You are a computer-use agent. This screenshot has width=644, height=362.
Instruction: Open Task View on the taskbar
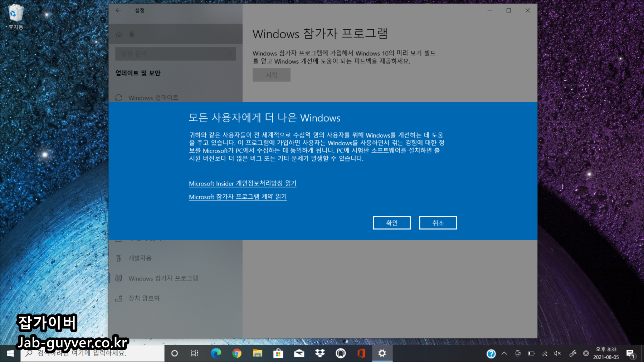pyautogui.click(x=195, y=353)
